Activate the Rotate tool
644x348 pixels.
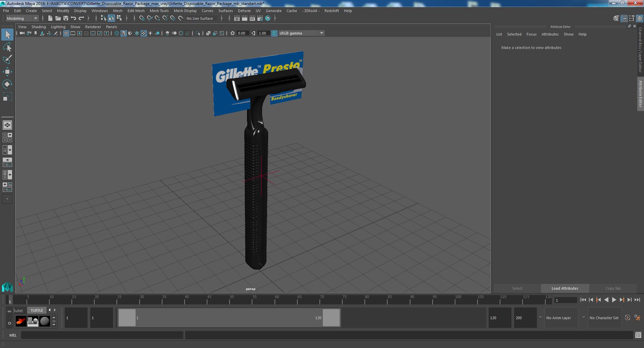tap(7, 84)
